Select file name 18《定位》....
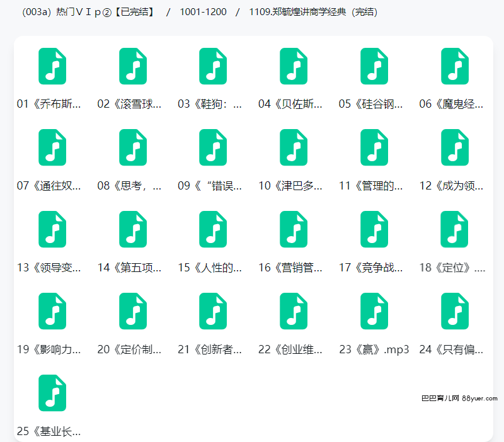Viewport: 504px width, 442px height. point(452,268)
